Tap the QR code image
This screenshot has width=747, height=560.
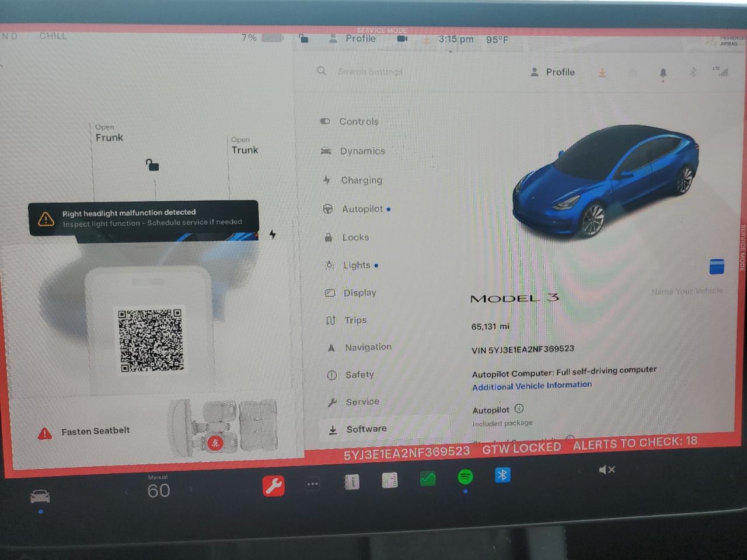pos(151,340)
